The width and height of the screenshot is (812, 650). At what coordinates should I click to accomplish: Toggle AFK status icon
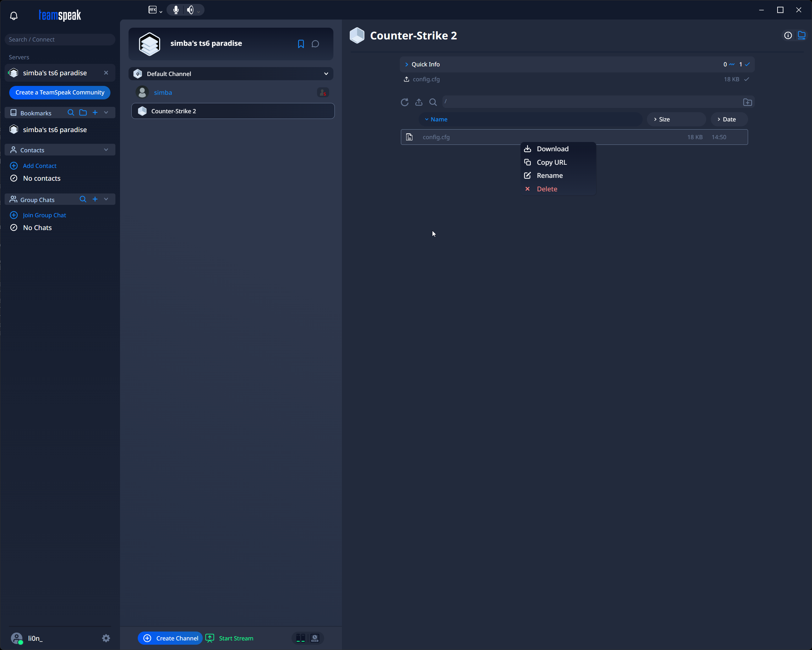click(x=153, y=10)
